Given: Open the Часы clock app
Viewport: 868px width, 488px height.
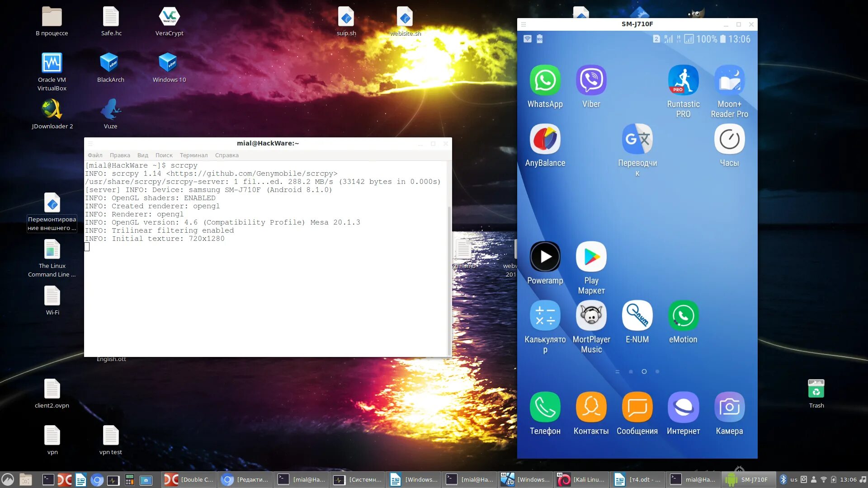Looking at the screenshot, I should pyautogui.click(x=729, y=139).
